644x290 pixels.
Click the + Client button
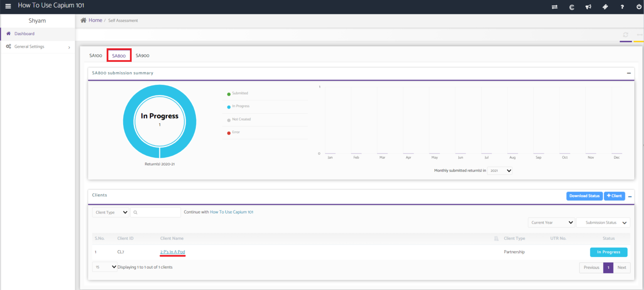pos(614,196)
